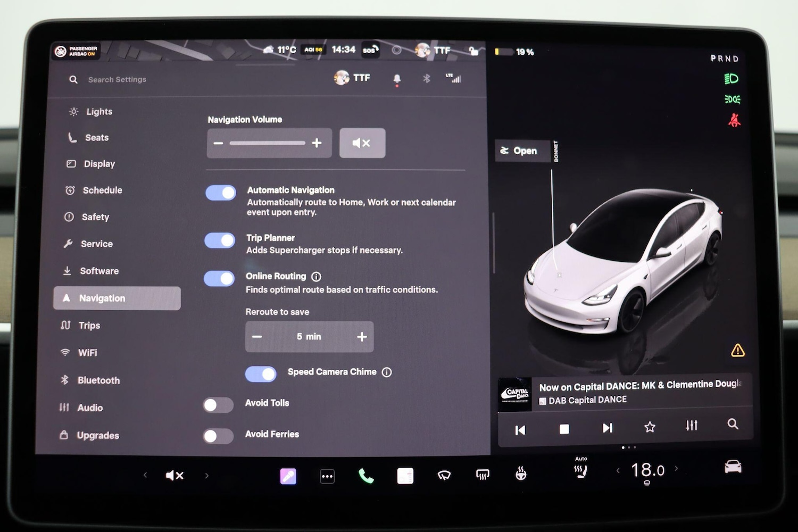
Task: Tap the minus to lower Reroute to save minutes
Action: [257, 336]
